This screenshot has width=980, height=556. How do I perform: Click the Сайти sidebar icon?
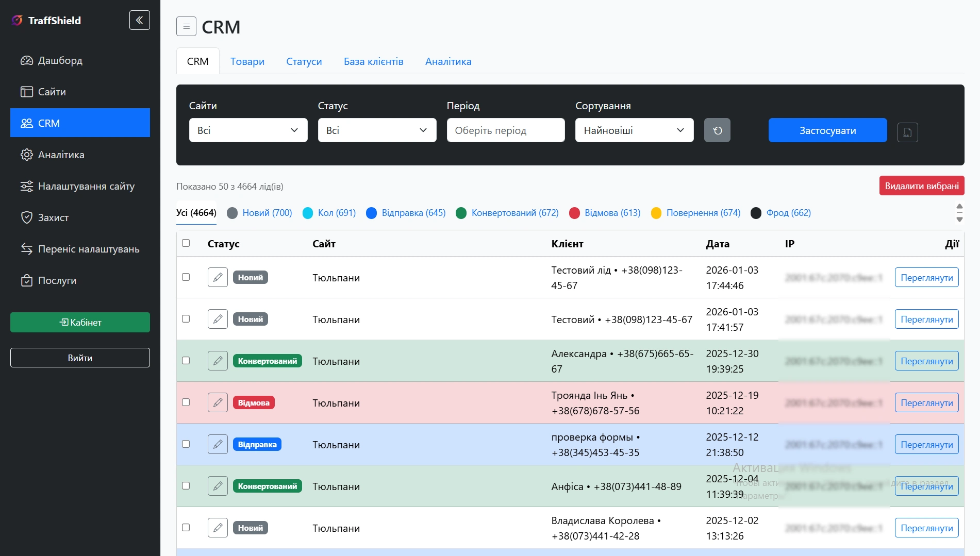click(27, 92)
